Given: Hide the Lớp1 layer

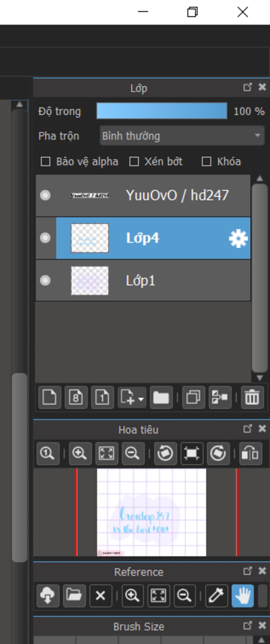Looking at the screenshot, I should [x=45, y=280].
